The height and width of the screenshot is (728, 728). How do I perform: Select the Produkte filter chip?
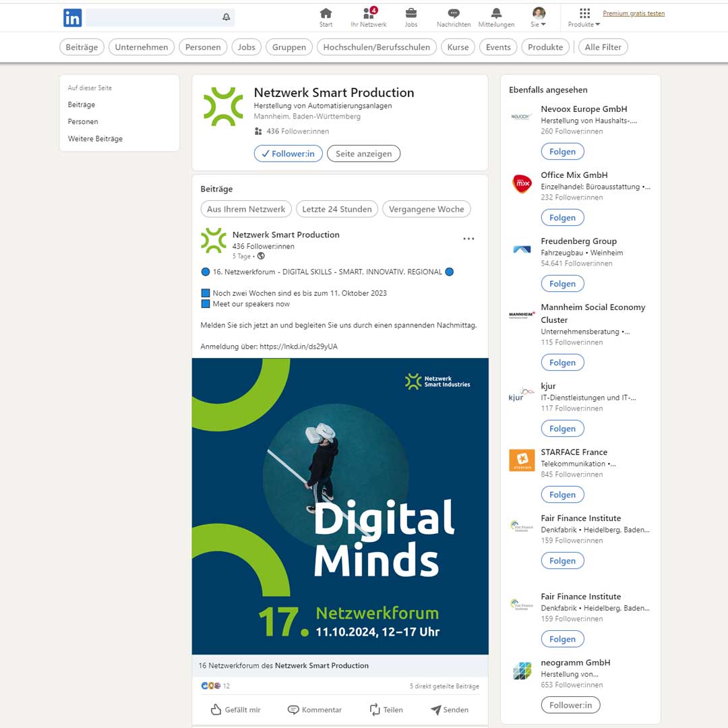coord(545,47)
